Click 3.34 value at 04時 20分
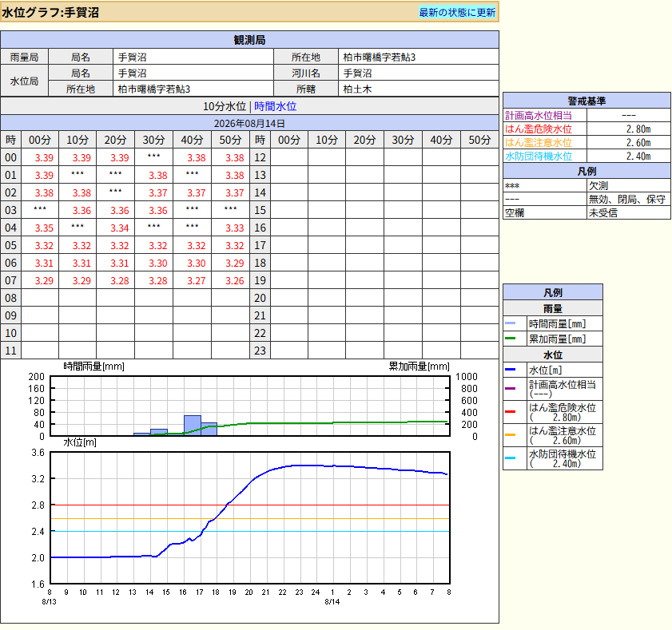This screenshot has width=672, height=630. pos(120,228)
